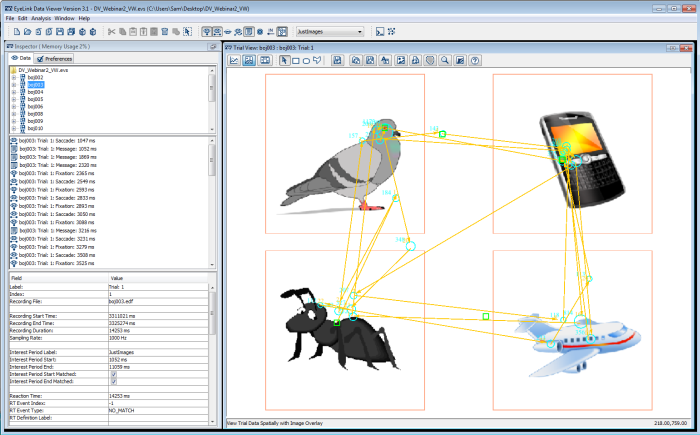The image size is (700, 435).
Task: Expand the bej002 tree node
Action: click(x=14, y=77)
